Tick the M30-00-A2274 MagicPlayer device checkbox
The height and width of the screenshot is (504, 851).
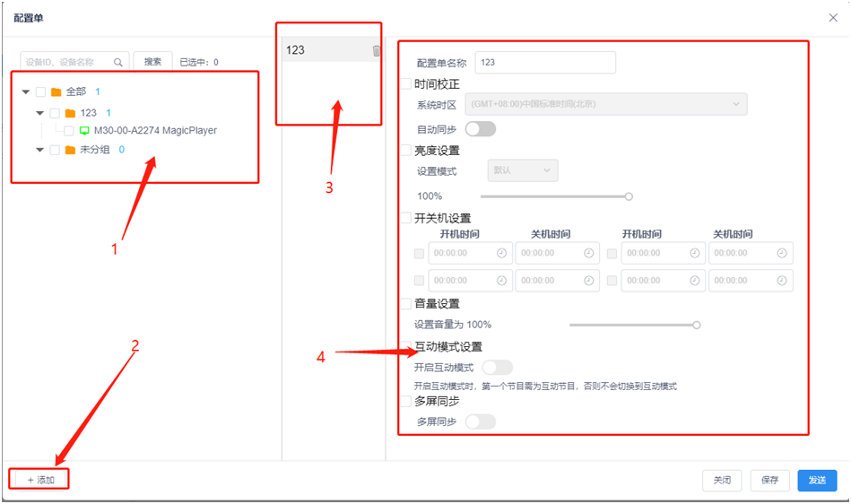69,131
